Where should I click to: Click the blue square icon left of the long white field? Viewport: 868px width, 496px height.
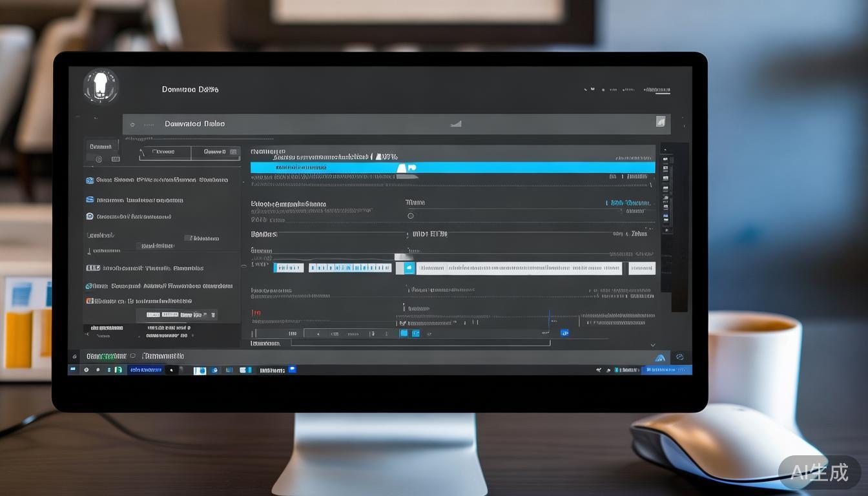coord(409,268)
